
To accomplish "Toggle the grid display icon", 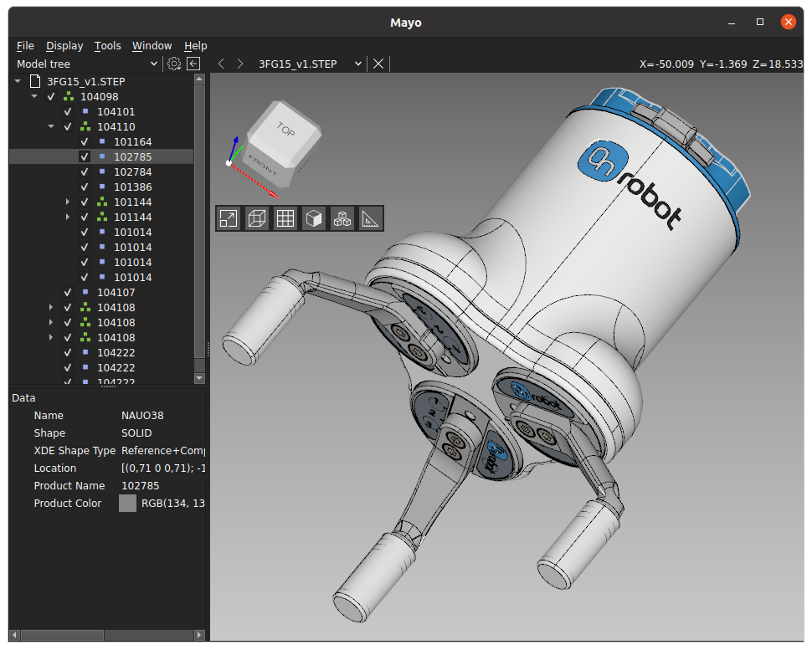I will pyautogui.click(x=285, y=218).
